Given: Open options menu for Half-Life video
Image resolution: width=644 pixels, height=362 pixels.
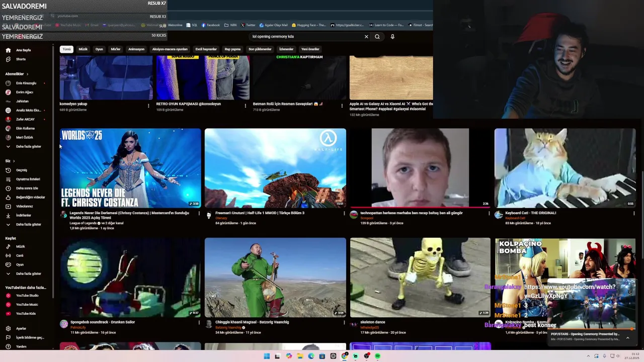Looking at the screenshot, I should [344, 214].
